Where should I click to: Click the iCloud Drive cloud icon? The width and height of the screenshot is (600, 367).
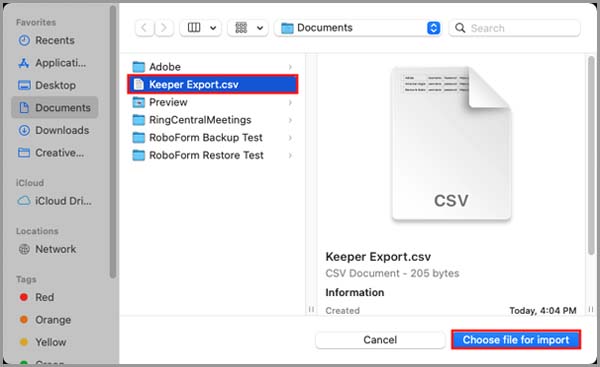click(24, 201)
